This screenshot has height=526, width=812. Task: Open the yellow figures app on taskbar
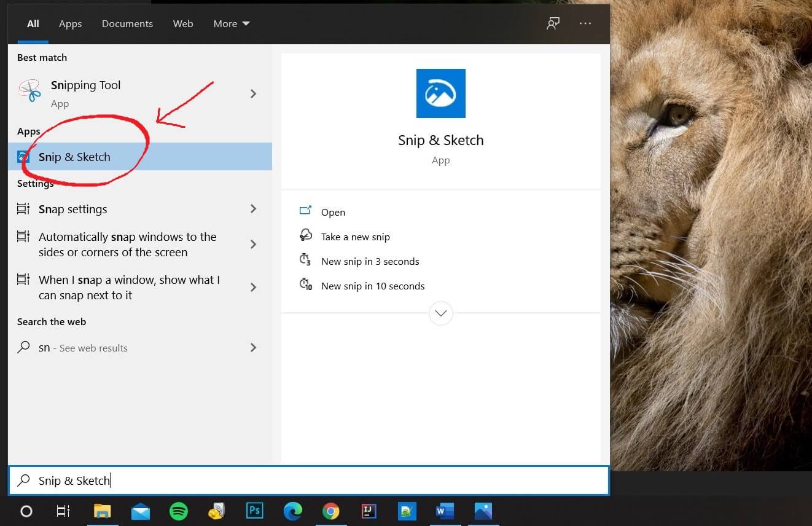(x=216, y=511)
